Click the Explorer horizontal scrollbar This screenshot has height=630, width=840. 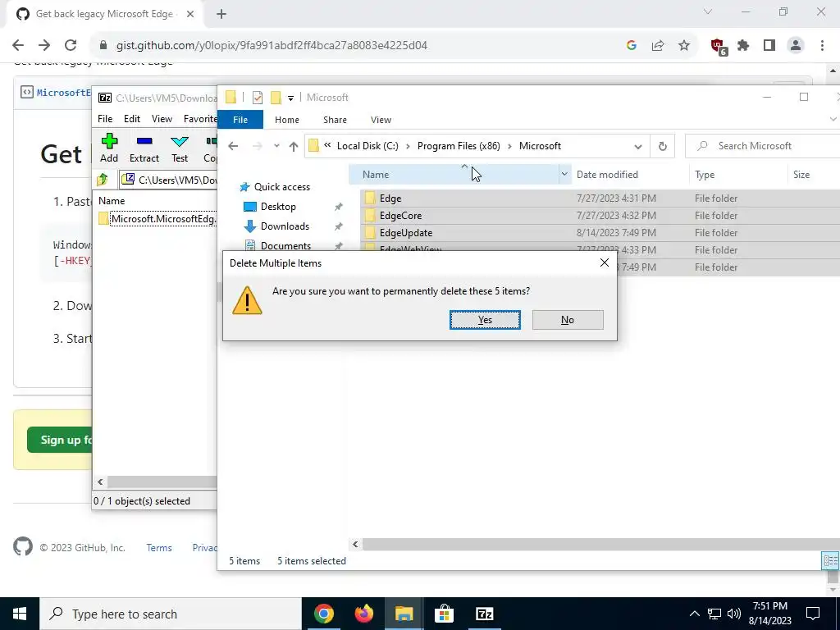[x=600, y=545]
